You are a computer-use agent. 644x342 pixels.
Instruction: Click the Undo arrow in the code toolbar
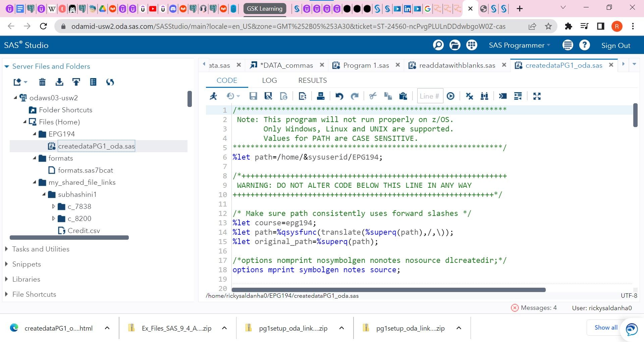(x=339, y=96)
